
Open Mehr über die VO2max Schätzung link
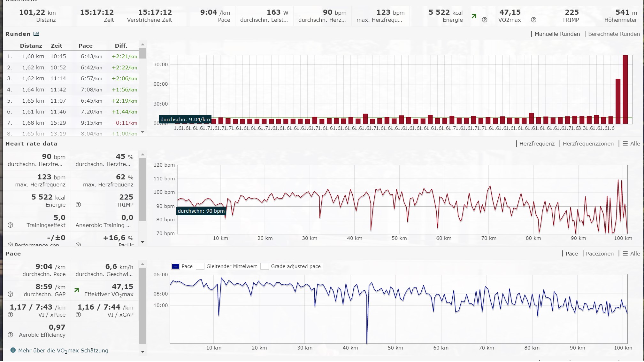click(x=63, y=350)
